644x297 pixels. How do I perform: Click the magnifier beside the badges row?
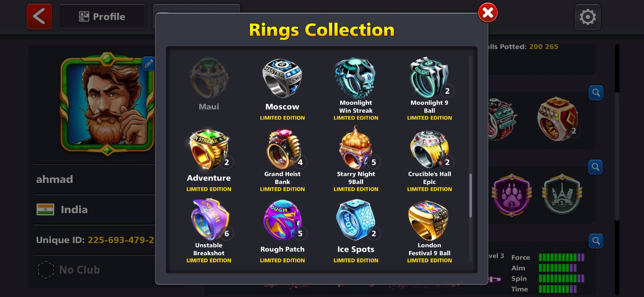point(595,167)
